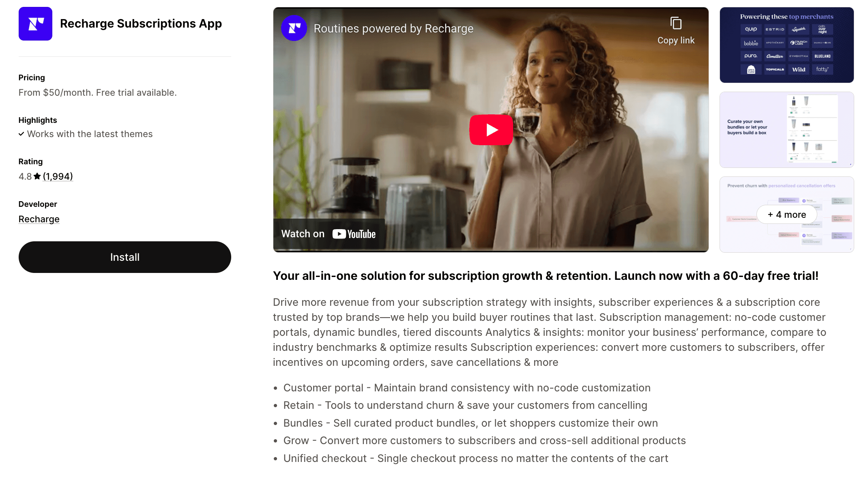868x481 pixels.
Task: Open the Recharge developer link
Action: coord(39,219)
